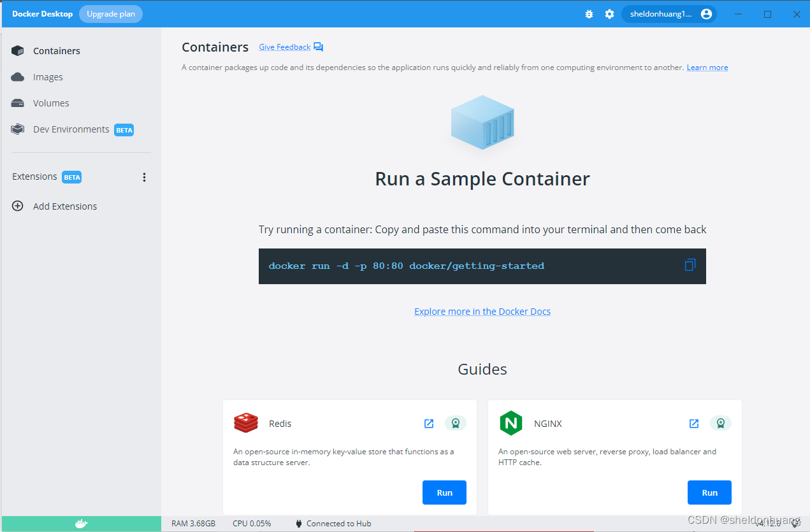Viewport: 810px width, 532px height.
Task: Click the Connected to Hub status text
Action: (x=338, y=524)
